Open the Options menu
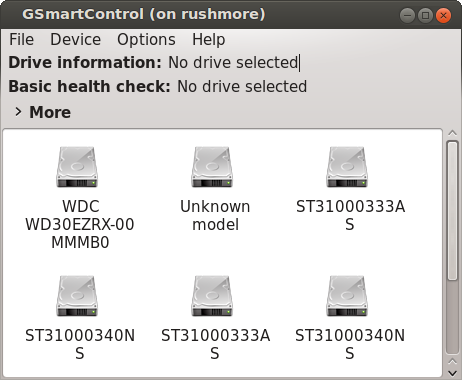 [146, 40]
